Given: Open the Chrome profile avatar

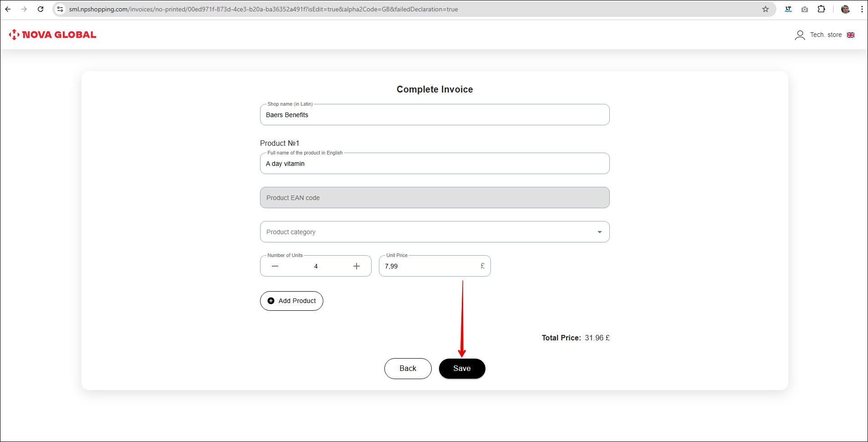Looking at the screenshot, I should coord(845,9).
